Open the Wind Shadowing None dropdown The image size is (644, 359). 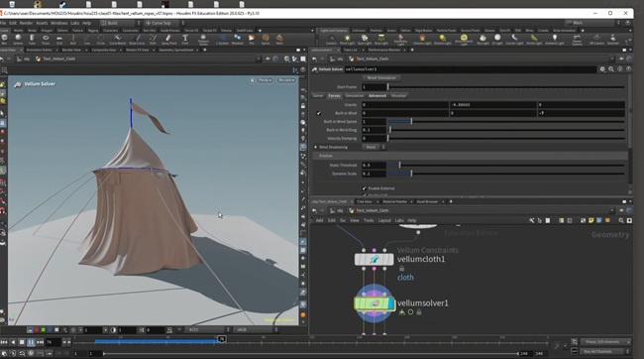click(374, 147)
